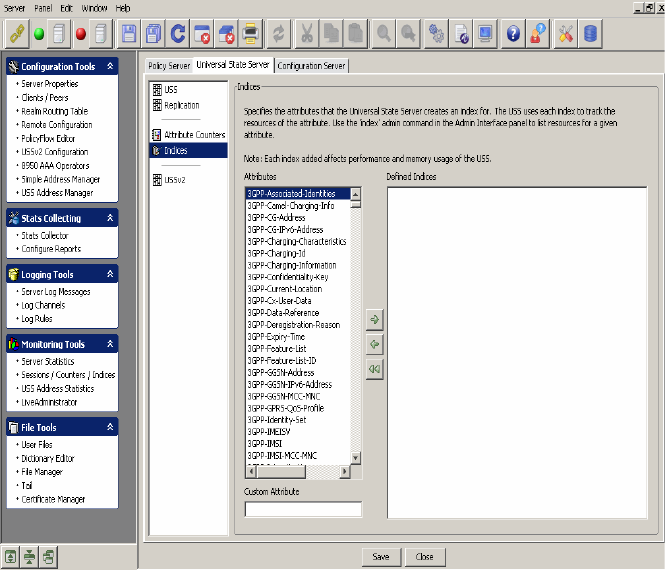The height and width of the screenshot is (570, 665).
Task: Click the blue C reload icon
Action: tap(178, 33)
